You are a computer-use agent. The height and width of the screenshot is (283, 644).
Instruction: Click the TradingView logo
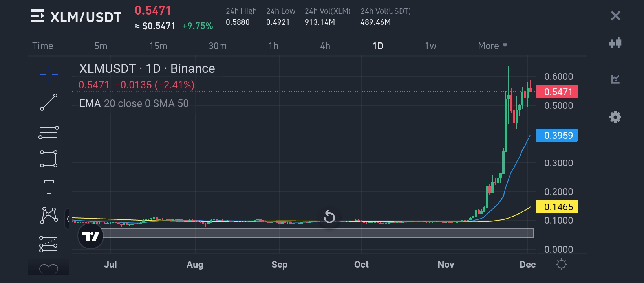pos(91,236)
